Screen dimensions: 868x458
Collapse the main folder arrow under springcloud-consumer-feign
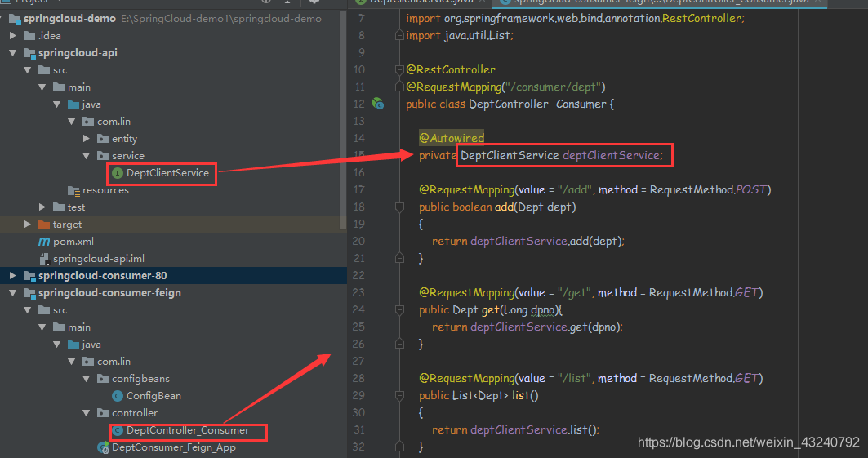[42, 327]
